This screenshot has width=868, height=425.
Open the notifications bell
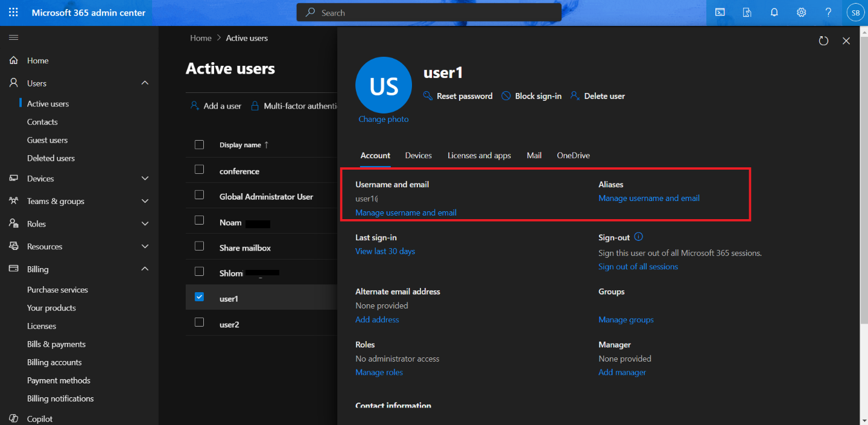pos(775,13)
